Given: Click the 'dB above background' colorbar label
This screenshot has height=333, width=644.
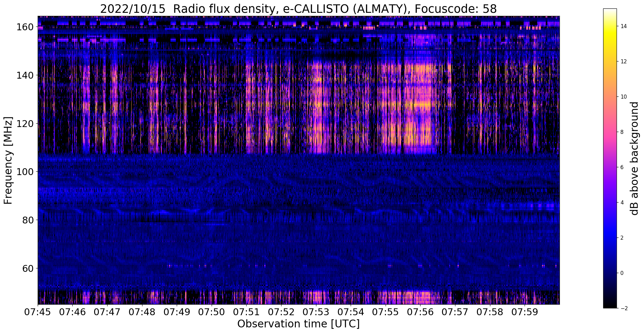Looking at the screenshot, I should 635,159.
